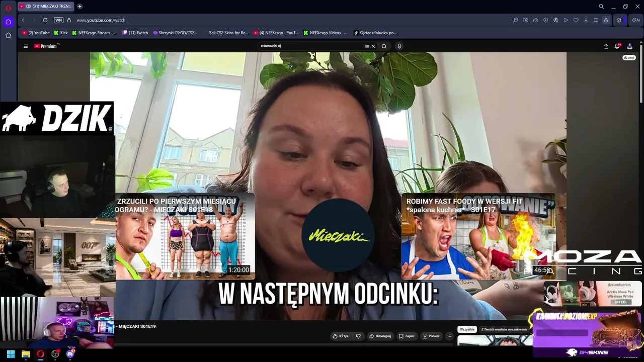Clear the YouTube search query
Image resolution: width=644 pixels, height=362 pixels.
point(373,46)
